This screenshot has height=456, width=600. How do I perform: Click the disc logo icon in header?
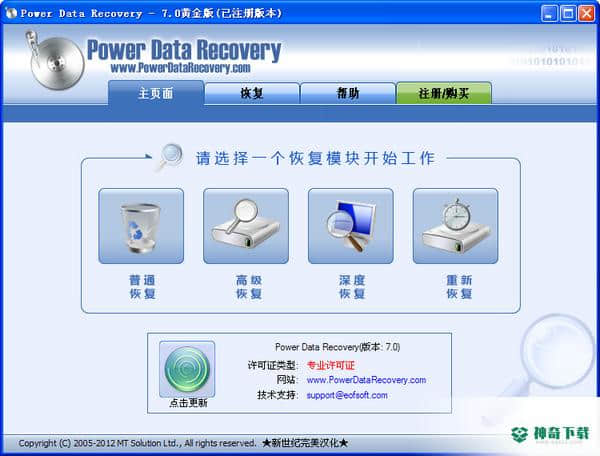pyautogui.click(x=56, y=61)
